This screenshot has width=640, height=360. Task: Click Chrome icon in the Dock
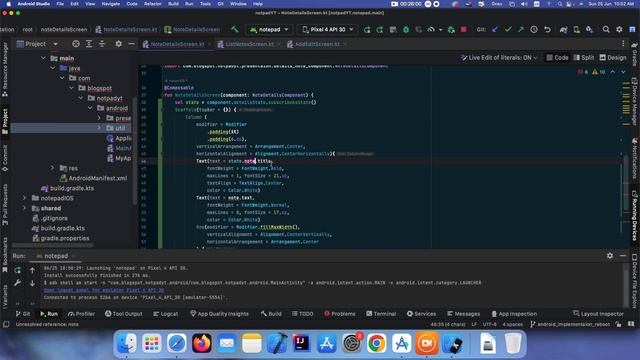pos(376,343)
